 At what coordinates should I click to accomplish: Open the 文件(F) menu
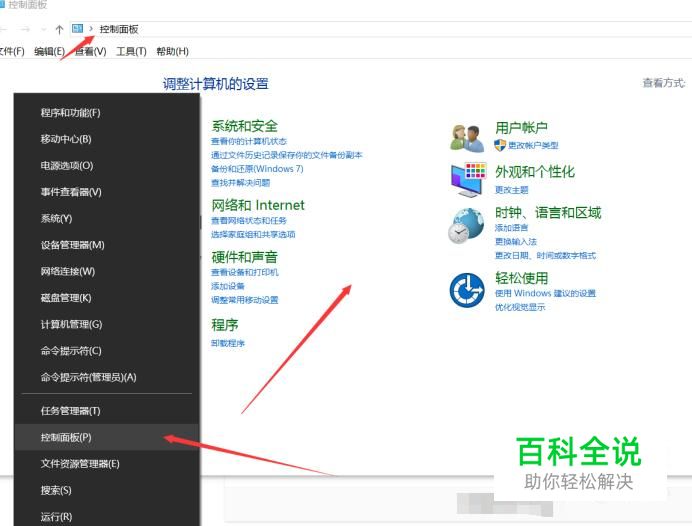12,52
